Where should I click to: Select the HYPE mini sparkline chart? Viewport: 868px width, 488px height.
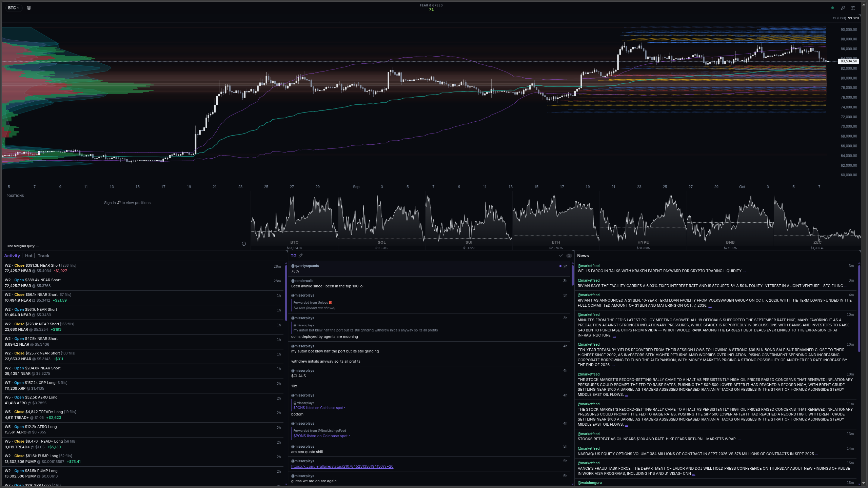[643, 221]
